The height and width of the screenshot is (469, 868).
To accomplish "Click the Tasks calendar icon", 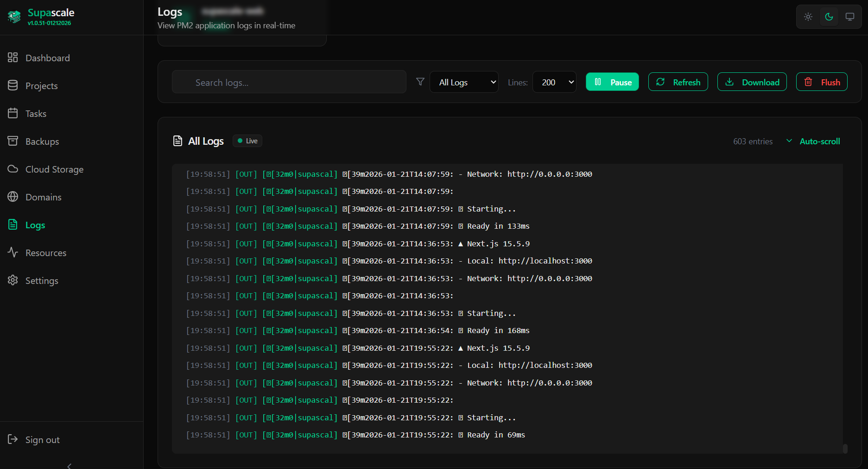I will [x=13, y=113].
